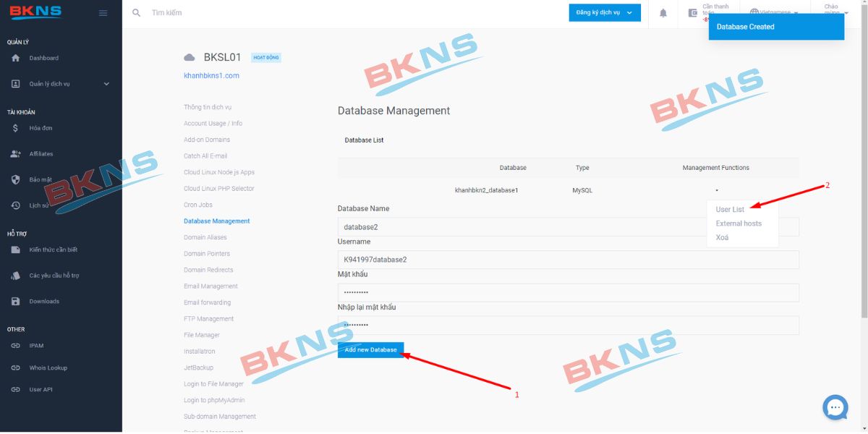Open Cron Jobs link
Image resolution: width=868 pixels, height=434 pixels.
198,205
